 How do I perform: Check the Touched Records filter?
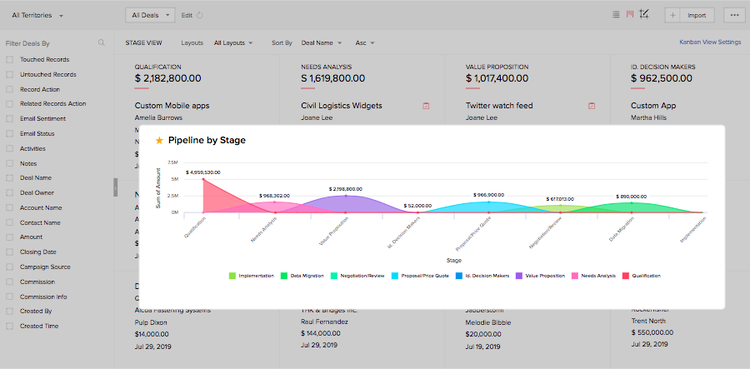point(10,60)
